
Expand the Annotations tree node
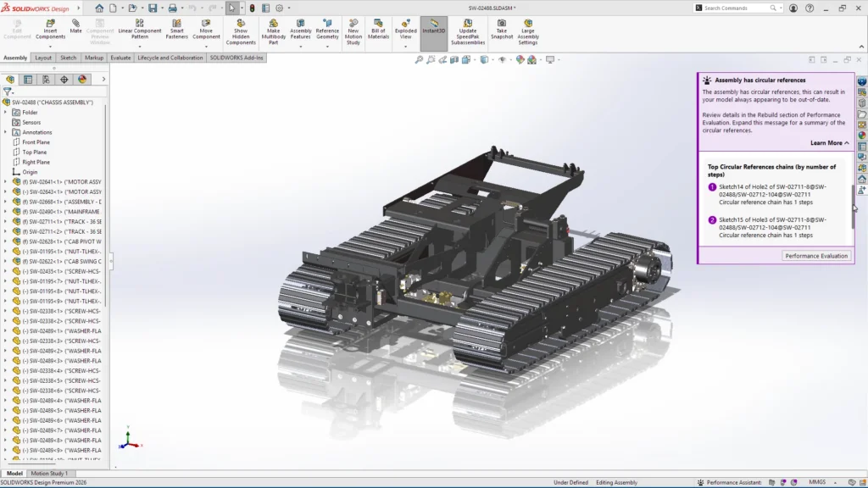click(5, 132)
